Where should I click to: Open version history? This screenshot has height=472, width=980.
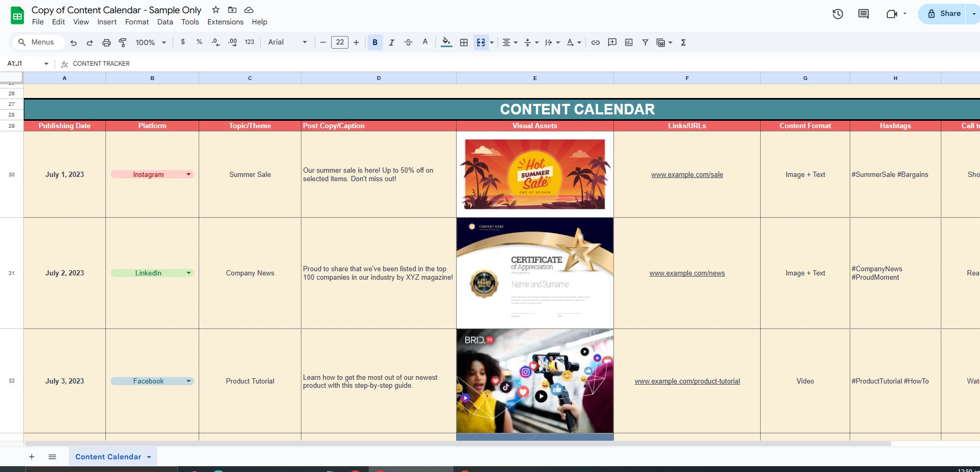(x=838, y=14)
